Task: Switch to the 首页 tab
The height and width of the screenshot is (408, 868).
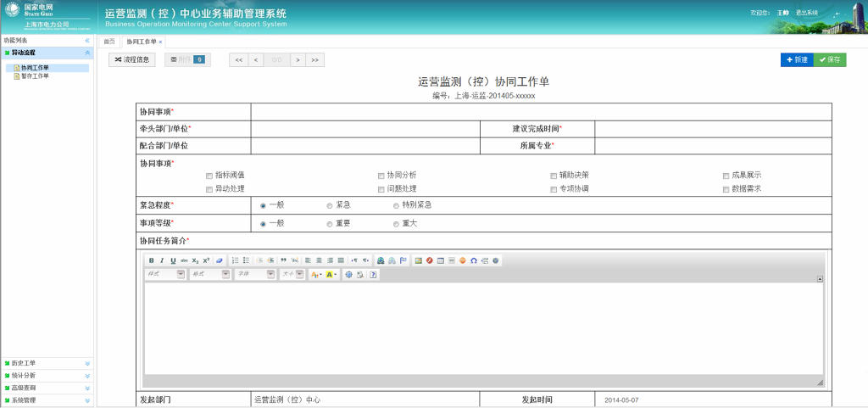Action: pyautogui.click(x=108, y=41)
